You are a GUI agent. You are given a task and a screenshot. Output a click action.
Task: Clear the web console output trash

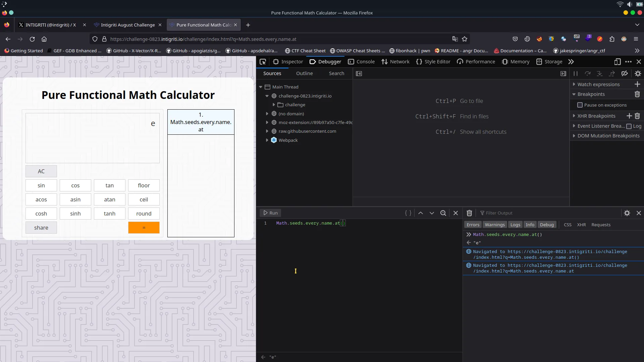pyautogui.click(x=469, y=213)
